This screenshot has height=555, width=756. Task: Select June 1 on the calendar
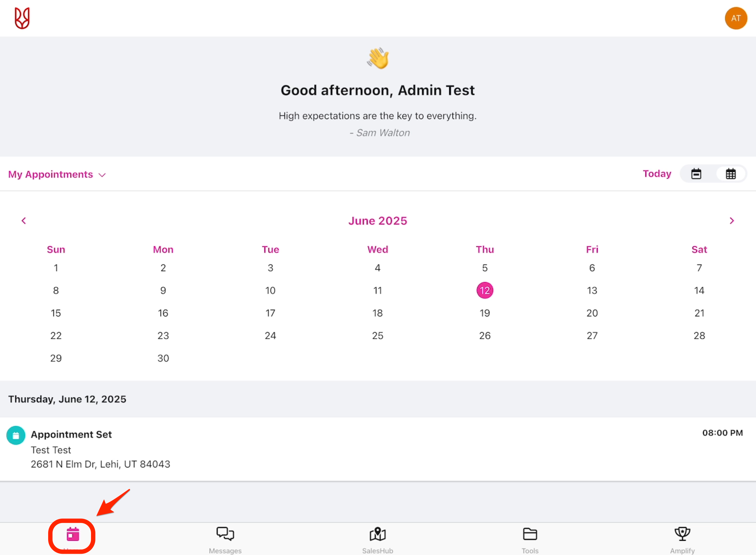pyautogui.click(x=56, y=268)
